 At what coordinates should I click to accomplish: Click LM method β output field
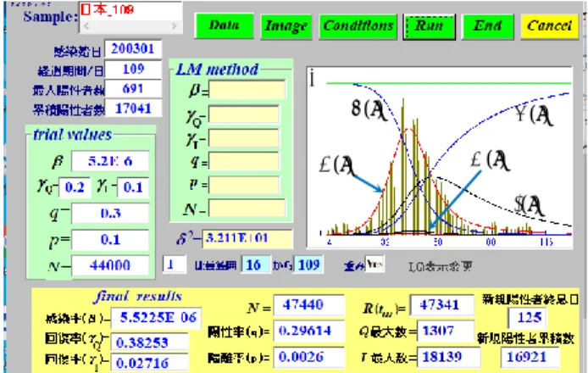tap(247, 90)
